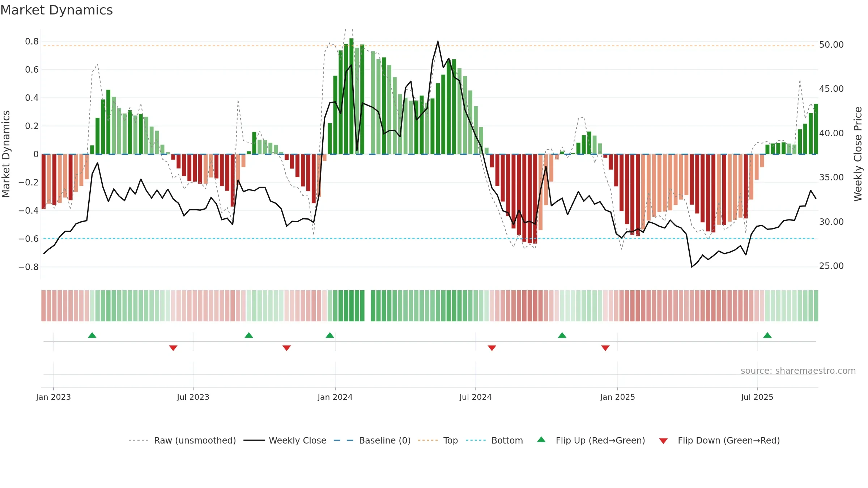Click the 0.8 left-axis tick label
The width and height of the screenshot is (868, 488).
coord(32,42)
